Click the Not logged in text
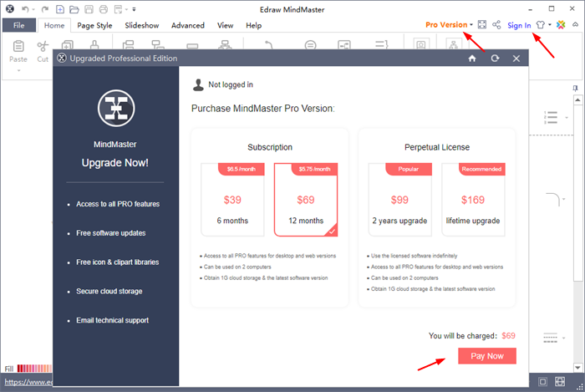The image size is (585, 392). click(x=231, y=84)
